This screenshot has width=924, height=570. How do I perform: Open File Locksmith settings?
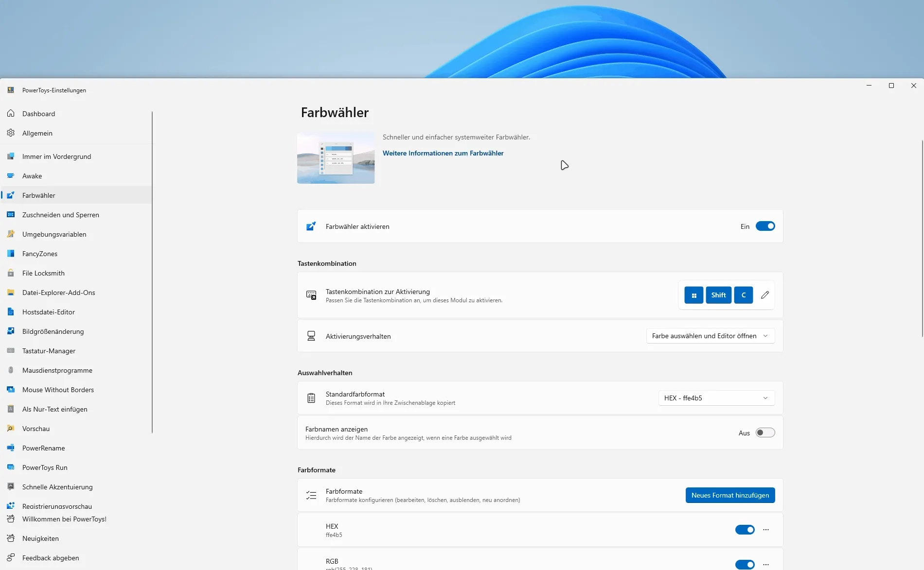77,273
